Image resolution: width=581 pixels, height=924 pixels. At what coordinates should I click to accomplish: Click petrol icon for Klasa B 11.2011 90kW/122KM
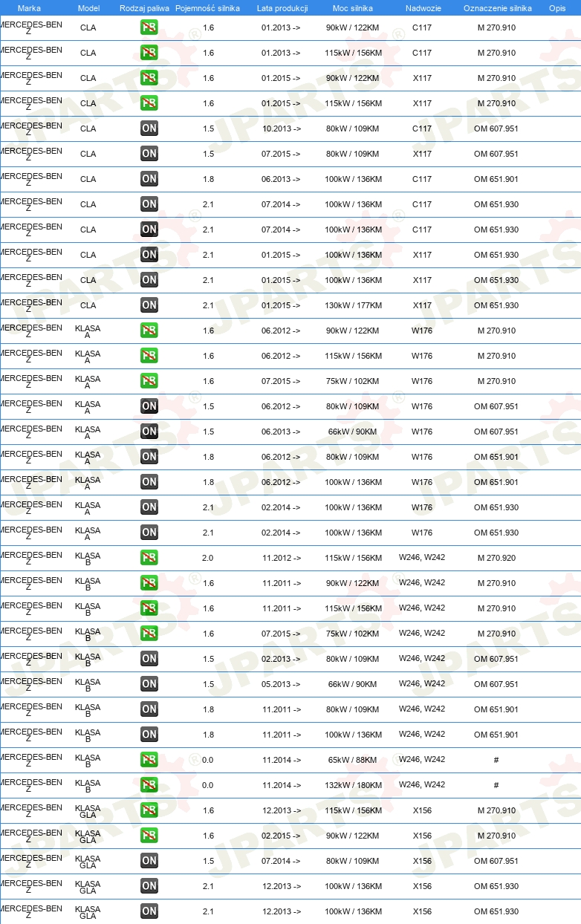(x=149, y=583)
